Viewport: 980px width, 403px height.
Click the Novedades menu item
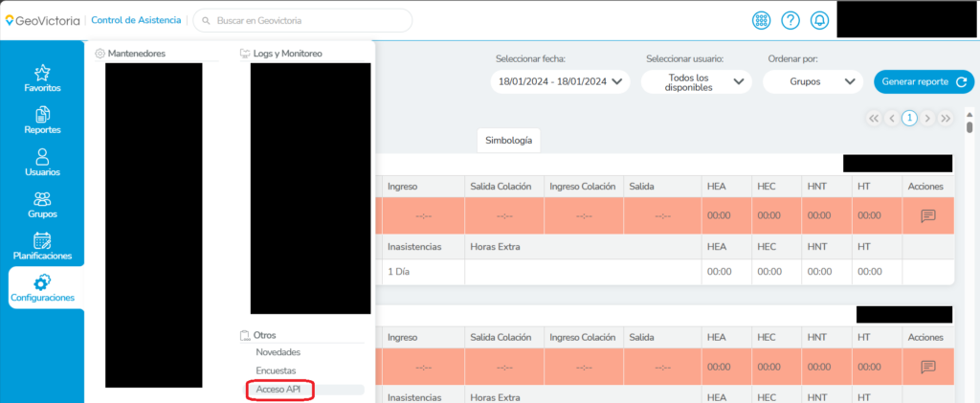coord(278,352)
